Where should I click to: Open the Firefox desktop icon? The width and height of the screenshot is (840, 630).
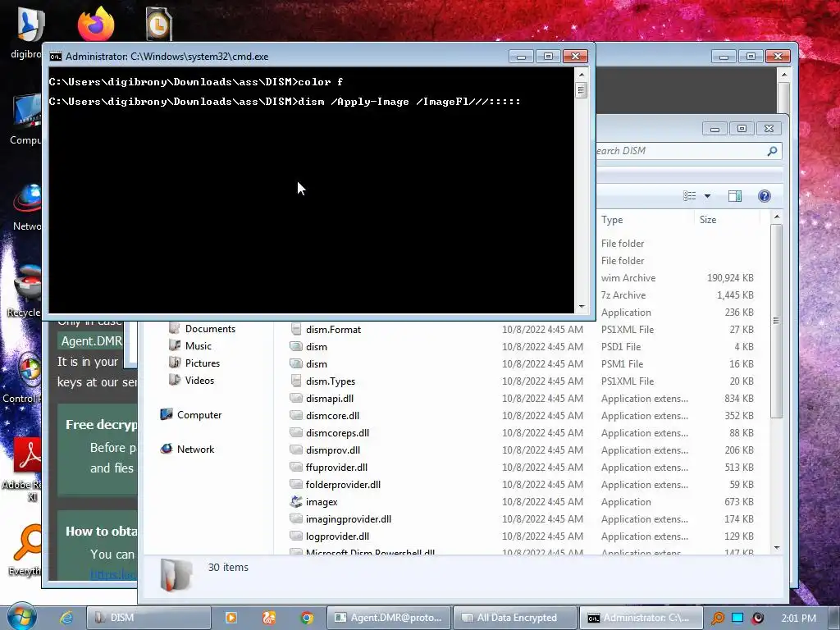pyautogui.click(x=96, y=24)
